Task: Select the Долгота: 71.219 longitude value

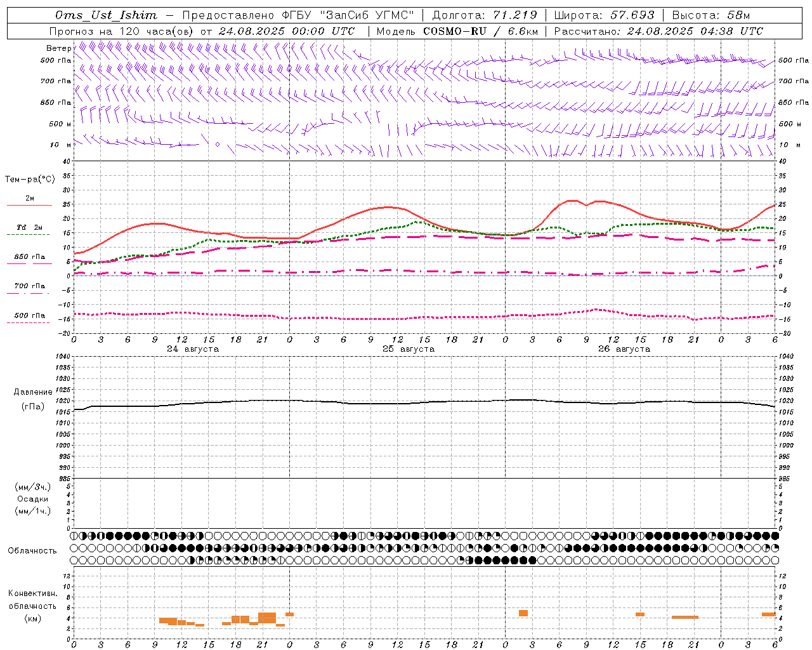Action: [x=485, y=15]
